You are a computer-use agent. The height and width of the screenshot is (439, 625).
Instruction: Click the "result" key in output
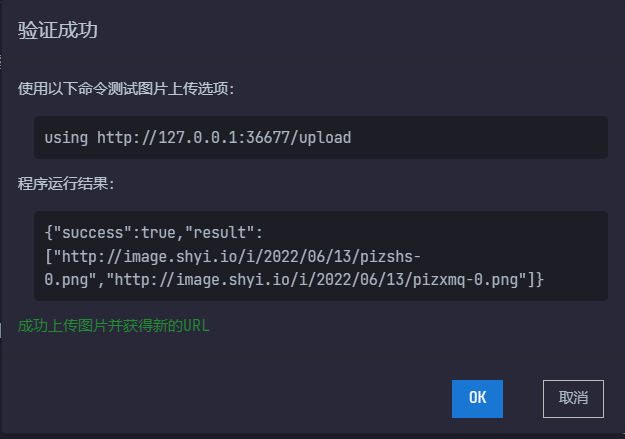pyautogui.click(x=219, y=232)
